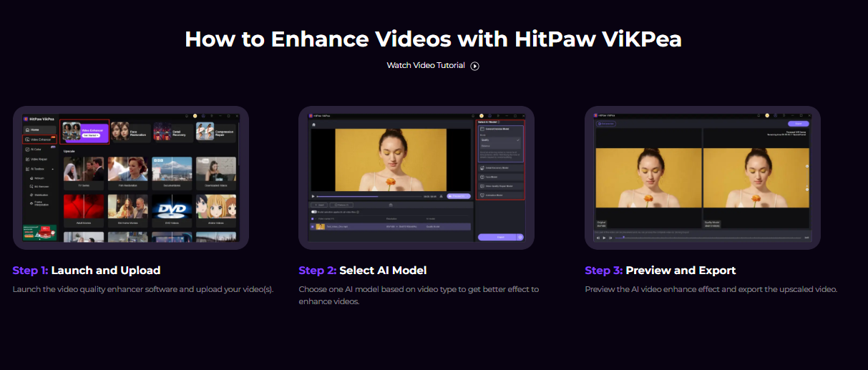Select Home in the Step 1 screenshot sidebar
This screenshot has height=370, width=868.
39,130
